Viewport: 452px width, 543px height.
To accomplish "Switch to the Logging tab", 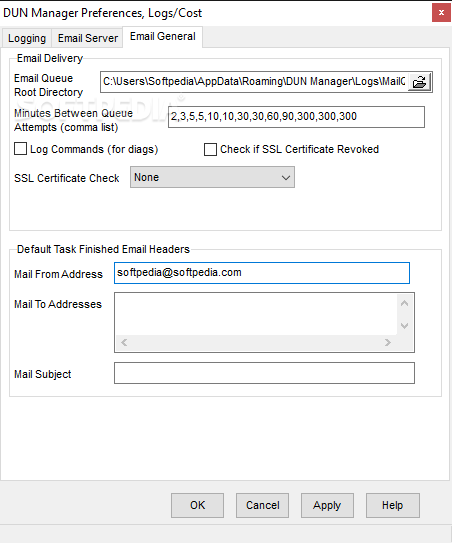I will [x=27, y=38].
